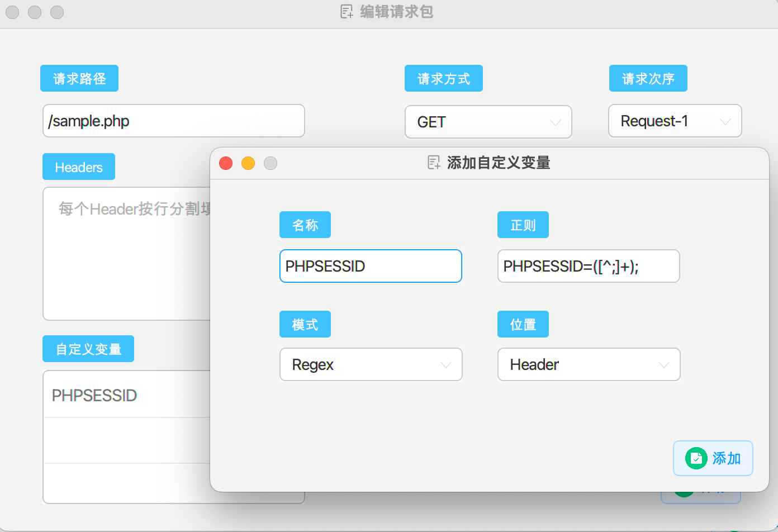Click the 添加 button to add the variable
Image resolution: width=778 pixels, height=532 pixels.
coord(713,458)
